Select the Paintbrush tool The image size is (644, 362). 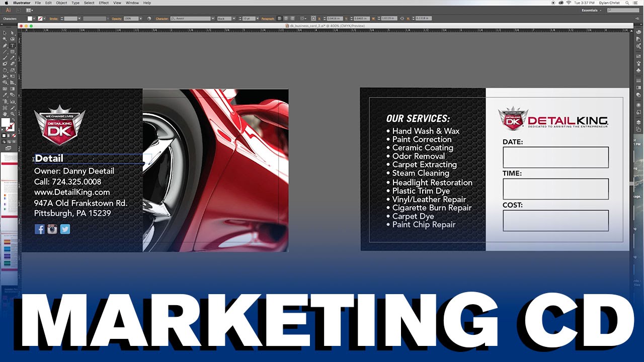coord(5,57)
